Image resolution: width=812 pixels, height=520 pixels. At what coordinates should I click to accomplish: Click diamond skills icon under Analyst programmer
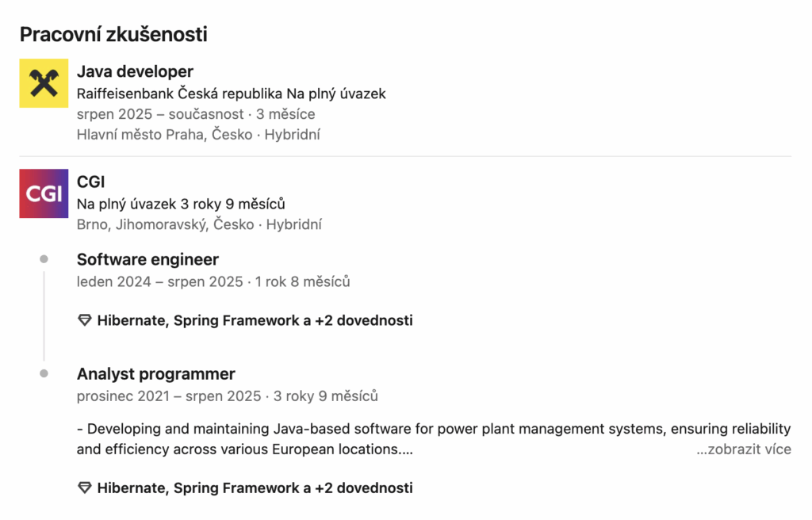(x=85, y=487)
